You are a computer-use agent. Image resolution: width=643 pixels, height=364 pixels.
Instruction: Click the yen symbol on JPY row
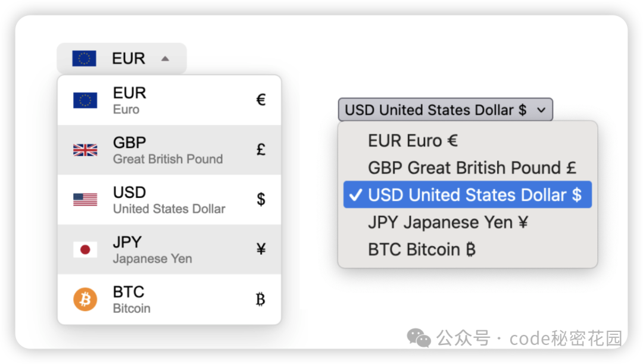261,249
